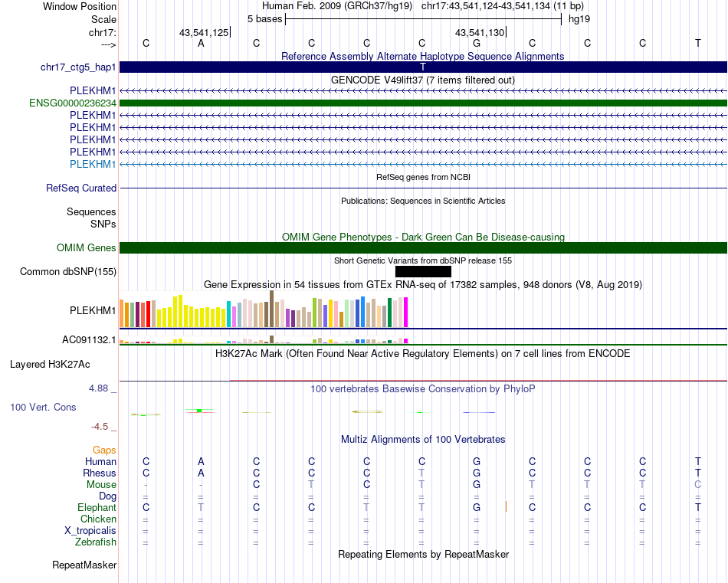
Task: Open the RepeatMasker track label
Action: point(84,565)
